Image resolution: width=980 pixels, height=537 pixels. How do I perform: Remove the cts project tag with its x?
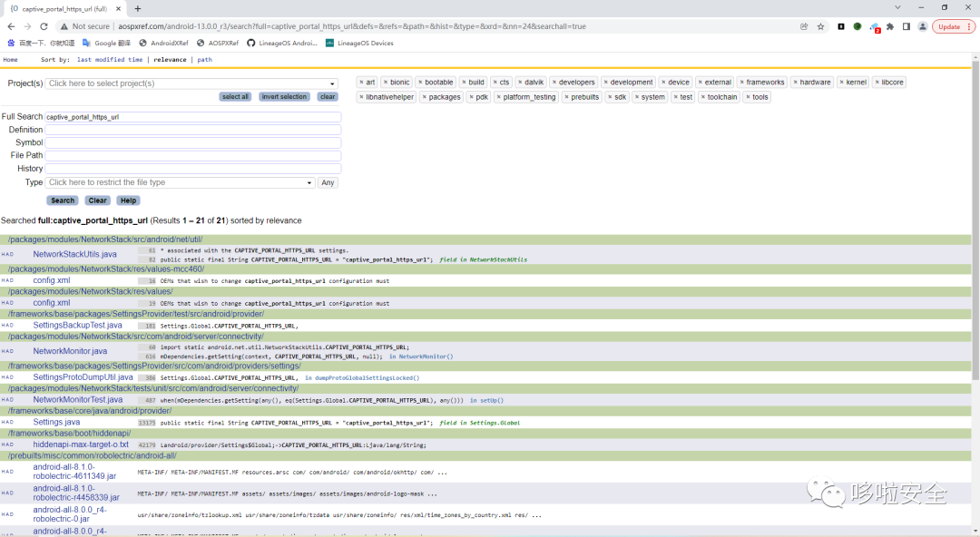point(495,83)
